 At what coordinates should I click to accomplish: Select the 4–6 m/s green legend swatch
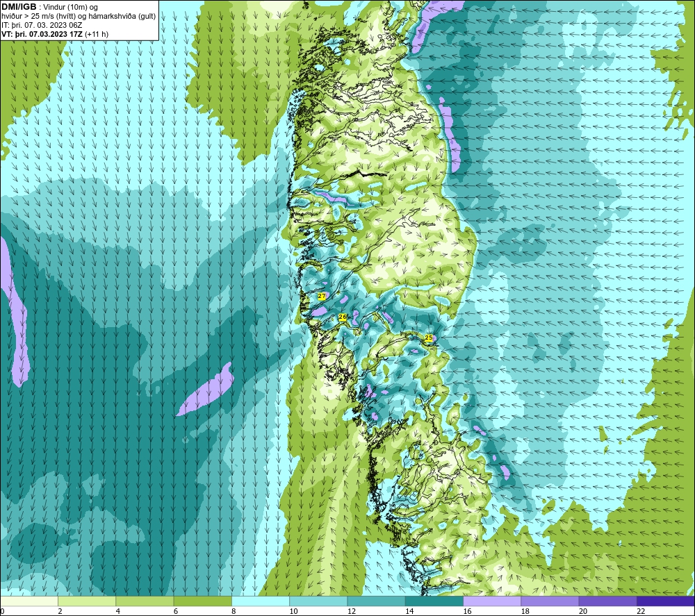pyautogui.click(x=145, y=601)
